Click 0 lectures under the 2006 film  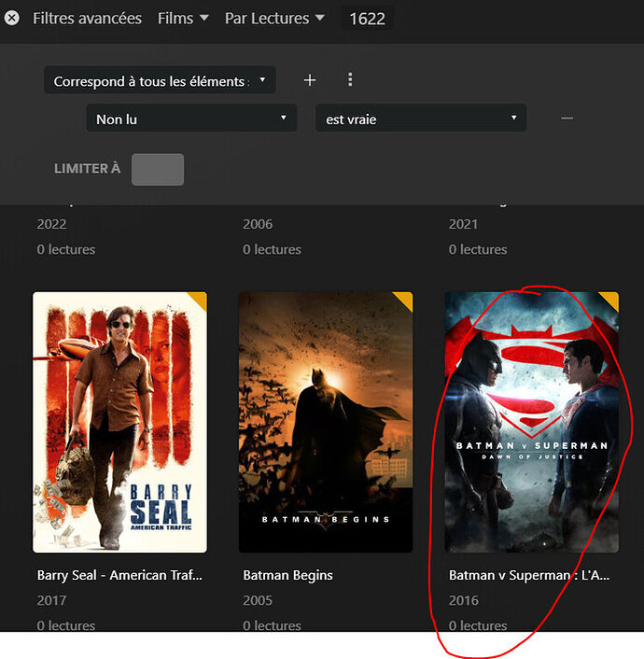coord(272,249)
